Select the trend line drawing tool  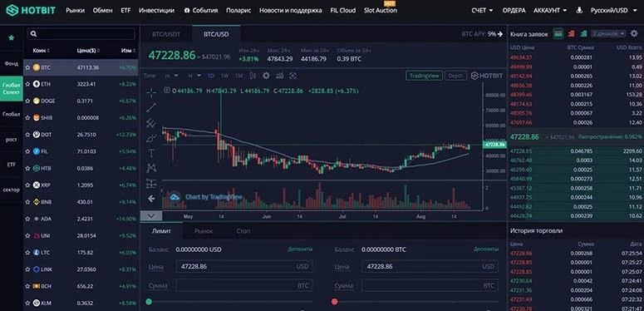[x=151, y=107]
